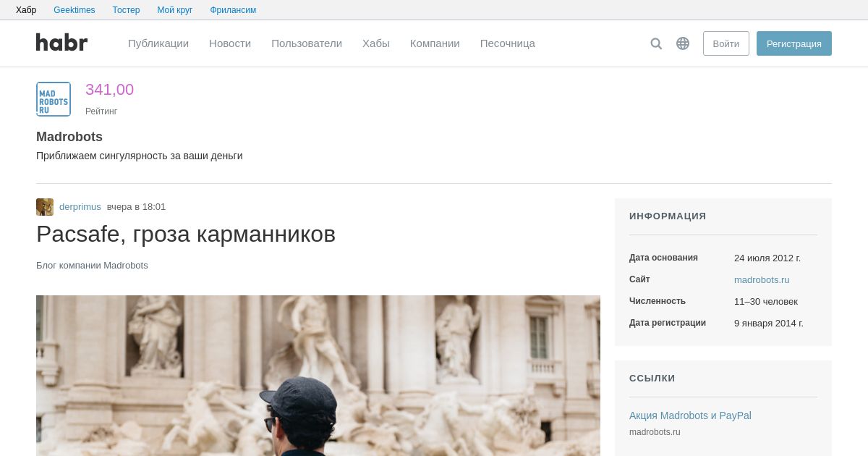
Task: Click the ИНФОРМАЦИЯ panel heading
Action: click(x=668, y=216)
